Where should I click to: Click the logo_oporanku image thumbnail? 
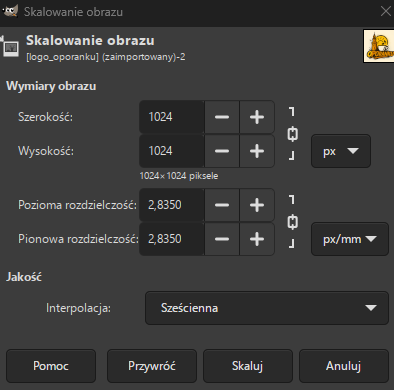378,46
